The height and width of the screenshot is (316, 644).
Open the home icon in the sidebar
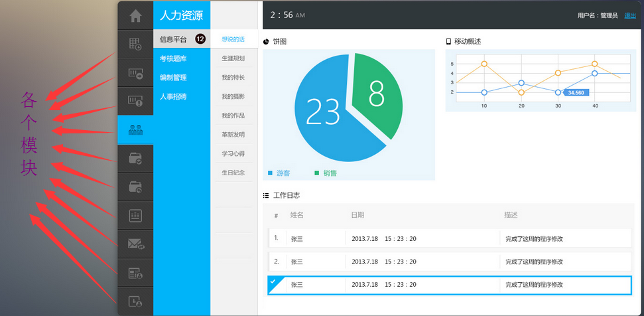[135, 16]
